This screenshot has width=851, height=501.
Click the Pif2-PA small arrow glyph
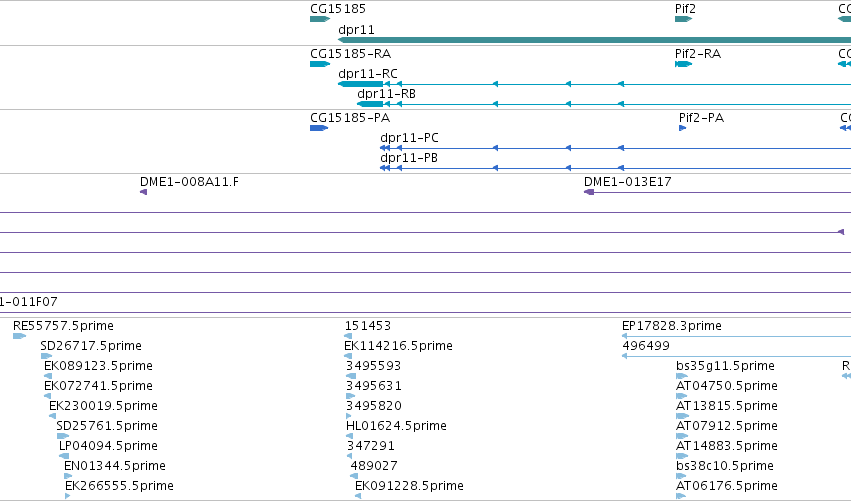pos(682,128)
